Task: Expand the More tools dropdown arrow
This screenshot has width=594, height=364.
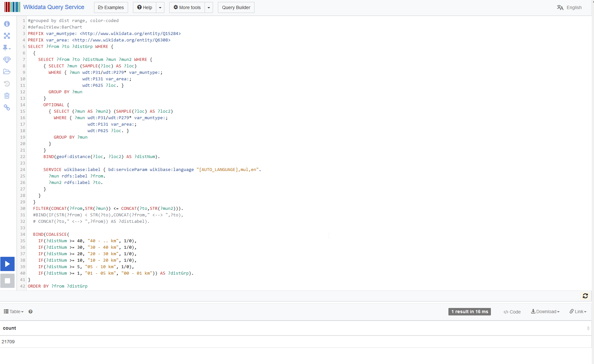Action: [x=209, y=7]
